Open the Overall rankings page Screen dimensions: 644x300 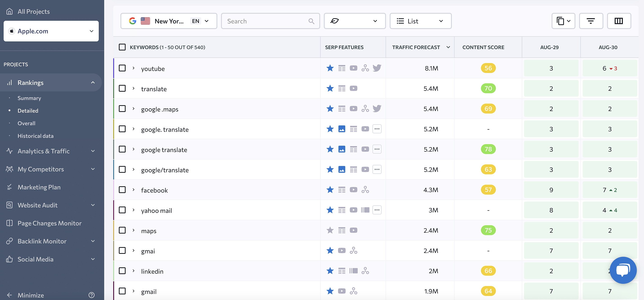[x=26, y=123]
